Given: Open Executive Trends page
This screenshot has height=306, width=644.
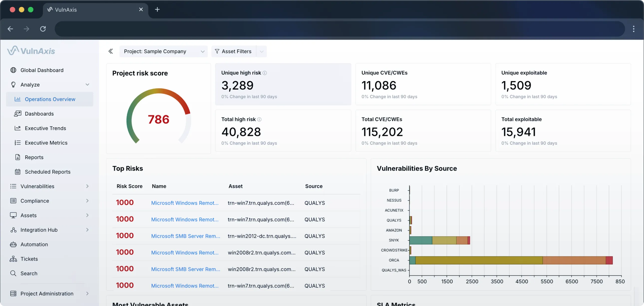Looking at the screenshot, I should 45,128.
